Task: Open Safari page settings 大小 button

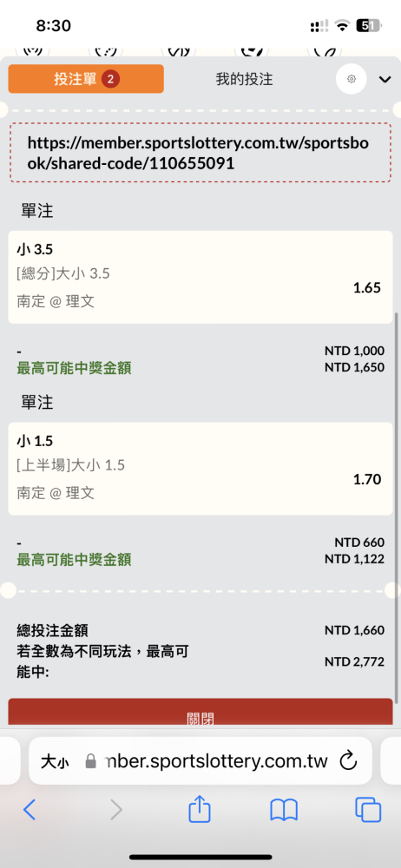Action: [55, 762]
